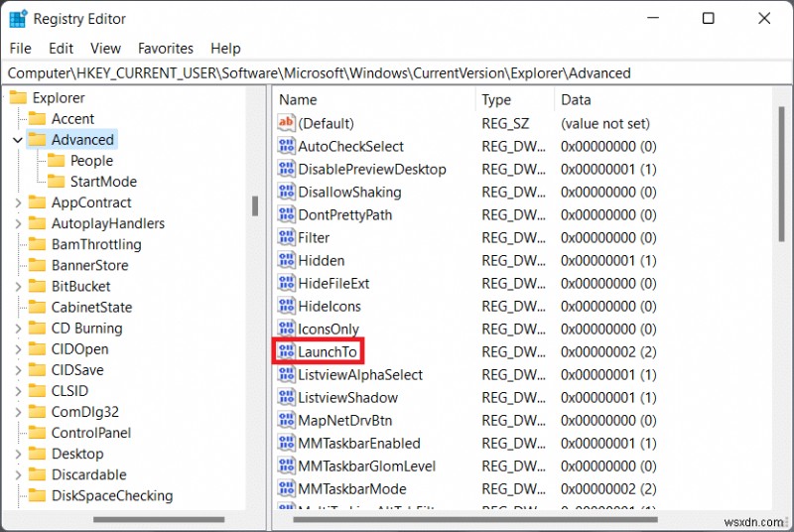Screen dimensions: 794x532
Task: Click the Registry Editor app icon in title bar
Action: [18, 19]
